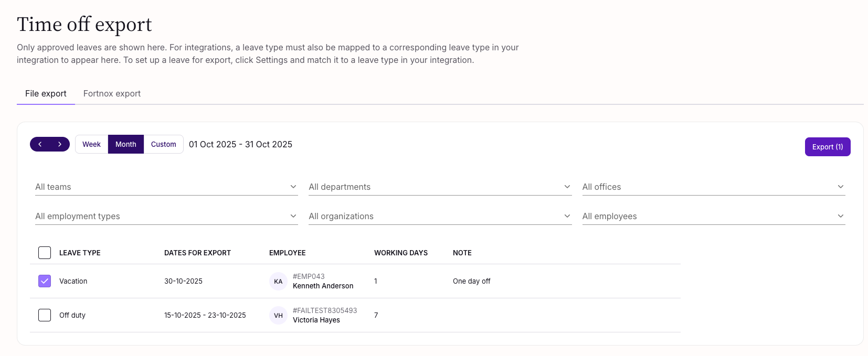
Task: Go to the previous period arrow
Action: tap(40, 144)
